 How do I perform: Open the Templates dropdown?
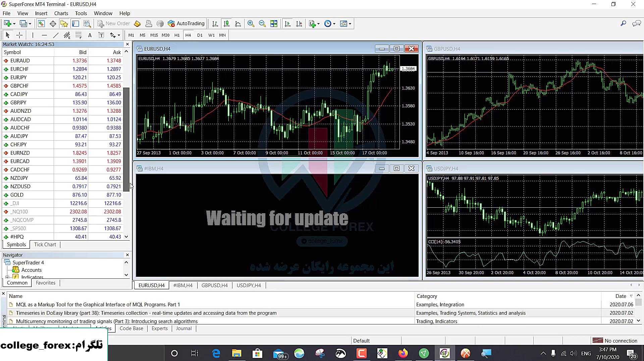tap(345, 23)
